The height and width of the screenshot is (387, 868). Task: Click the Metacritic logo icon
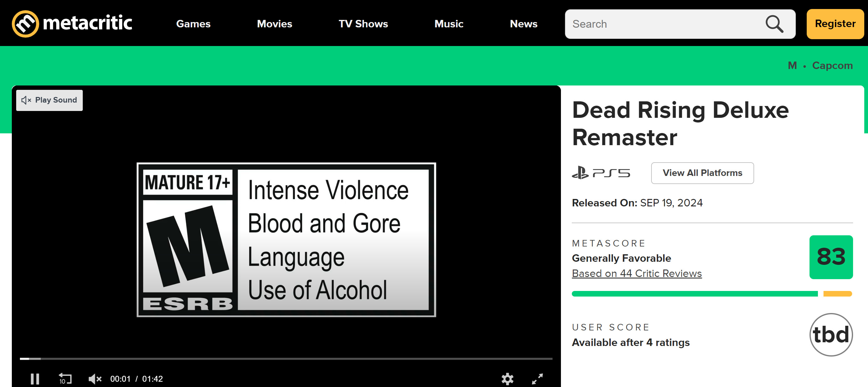pyautogui.click(x=25, y=23)
